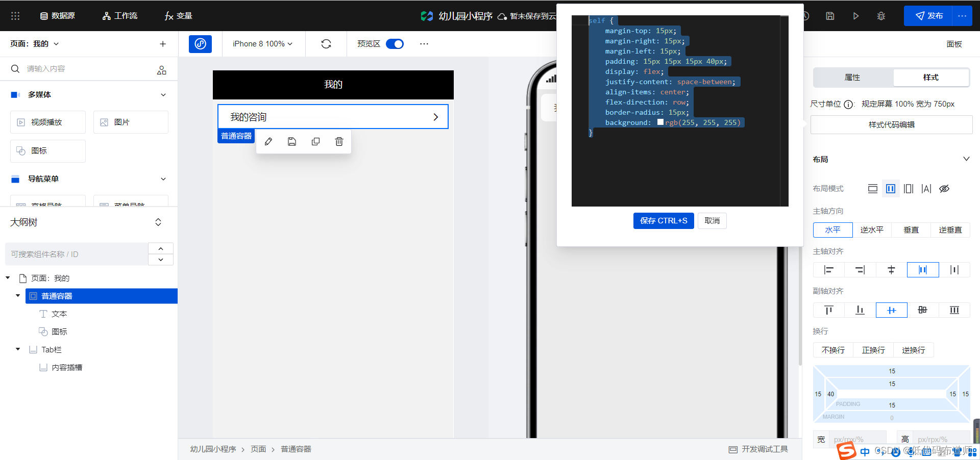
Task: Open the 页面: 我的 page dropdown
Action: [x=35, y=44]
